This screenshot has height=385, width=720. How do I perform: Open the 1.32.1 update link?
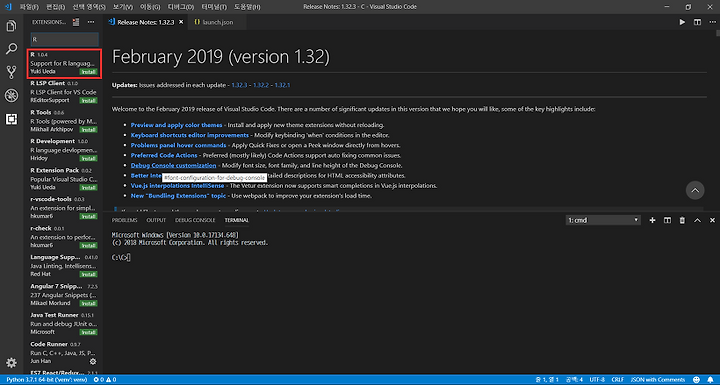pyautogui.click(x=282, y=85)
